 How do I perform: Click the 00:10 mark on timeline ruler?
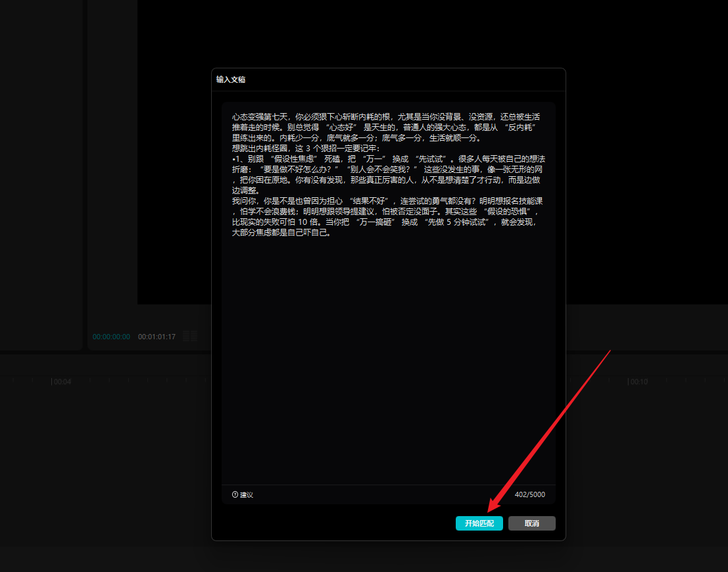point(638,382)
